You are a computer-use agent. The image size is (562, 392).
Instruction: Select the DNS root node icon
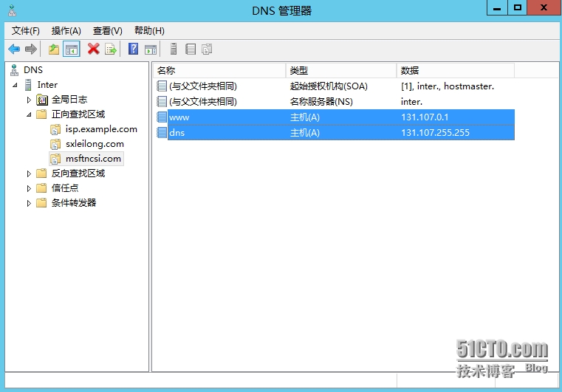(x=14, y=70)
